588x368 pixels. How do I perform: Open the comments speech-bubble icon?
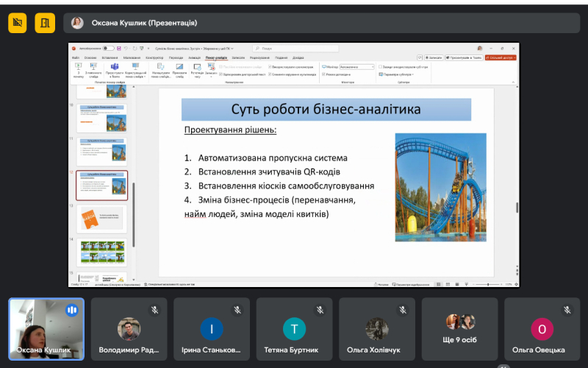[420, 57]
